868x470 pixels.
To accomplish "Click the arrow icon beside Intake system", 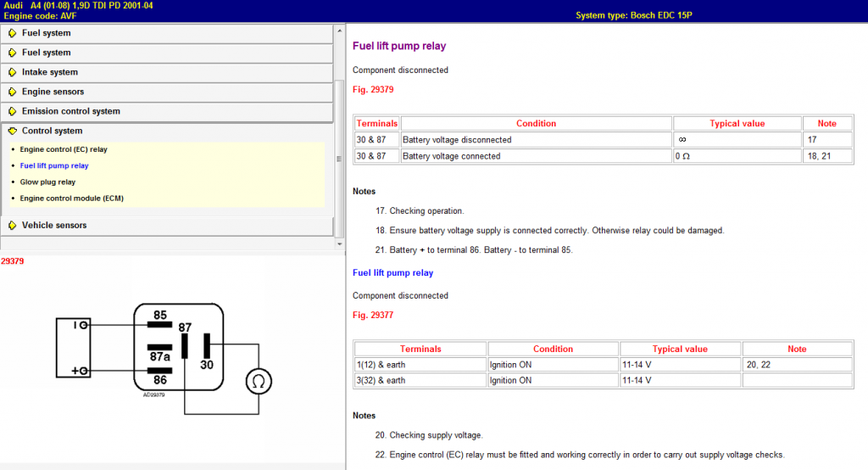I will tap(12, 72).
